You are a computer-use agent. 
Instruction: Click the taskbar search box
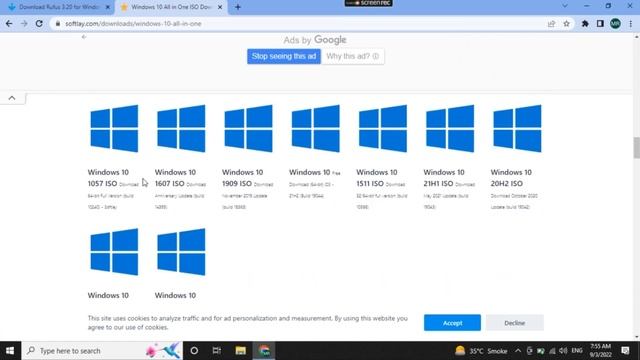point(102,351)
